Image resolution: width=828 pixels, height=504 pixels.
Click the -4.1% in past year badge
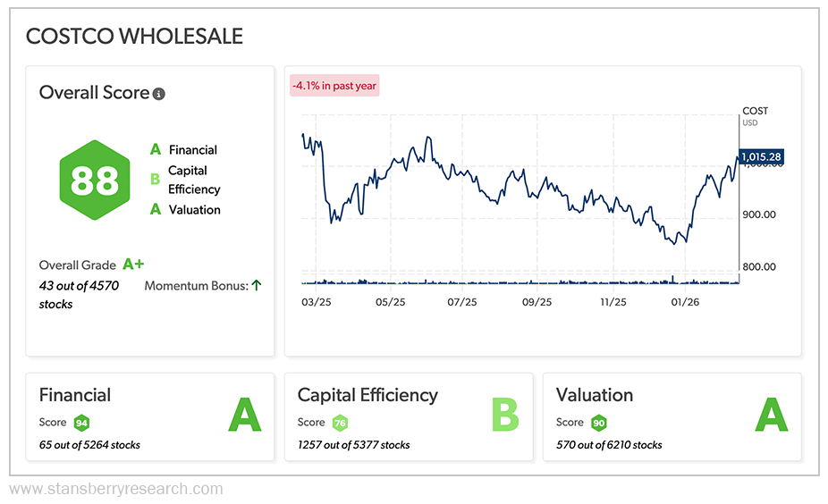click(334, 87)
